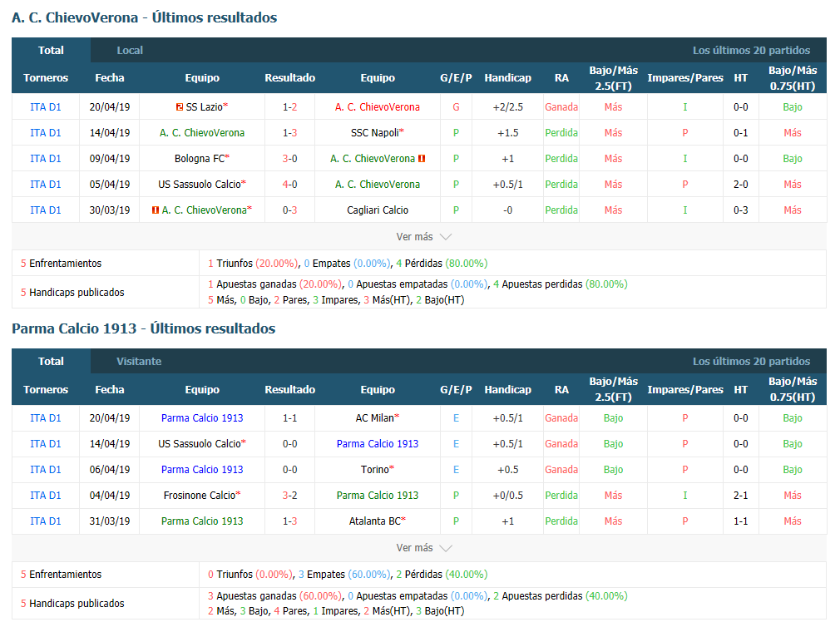Click the Impares/Pares header in the Parma table
840x622 pixels.
(685, 390)
